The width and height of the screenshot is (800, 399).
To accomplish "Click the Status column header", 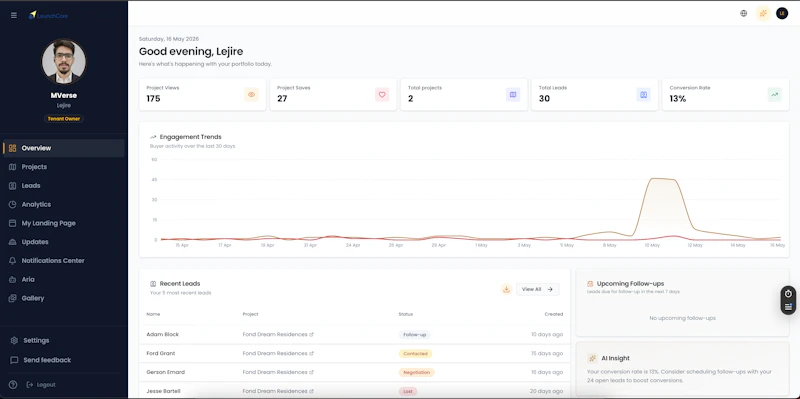I will tap(406, 314).
